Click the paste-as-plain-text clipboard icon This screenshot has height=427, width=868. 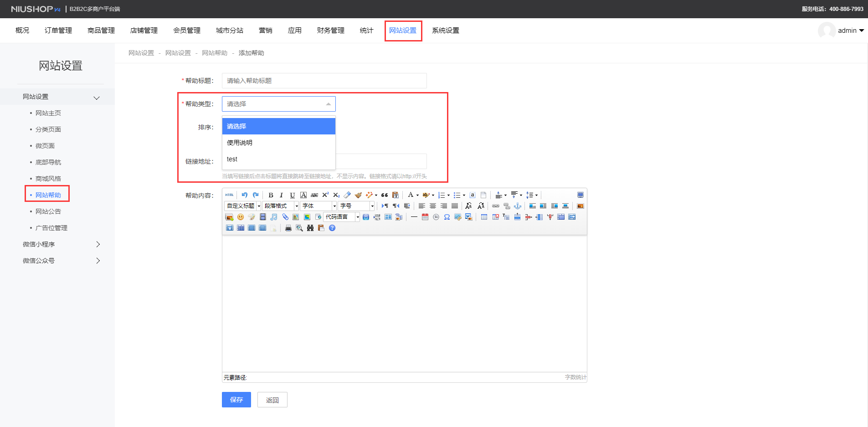click(395, 195)
